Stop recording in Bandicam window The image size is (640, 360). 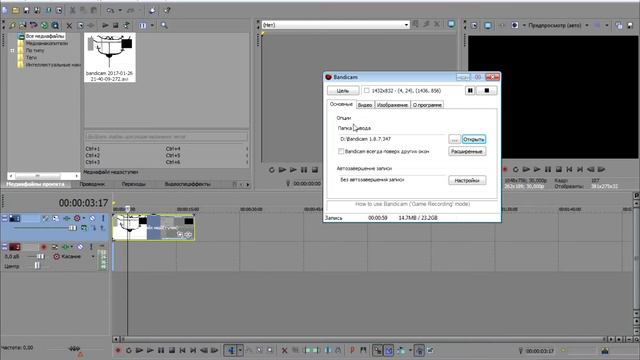click(487, 91)
